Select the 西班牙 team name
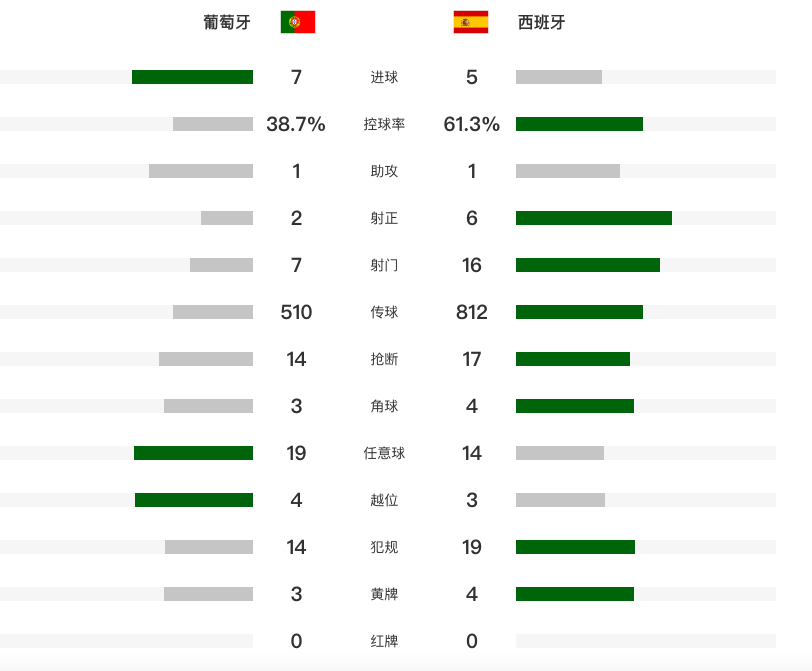 (x=541, y=22)
